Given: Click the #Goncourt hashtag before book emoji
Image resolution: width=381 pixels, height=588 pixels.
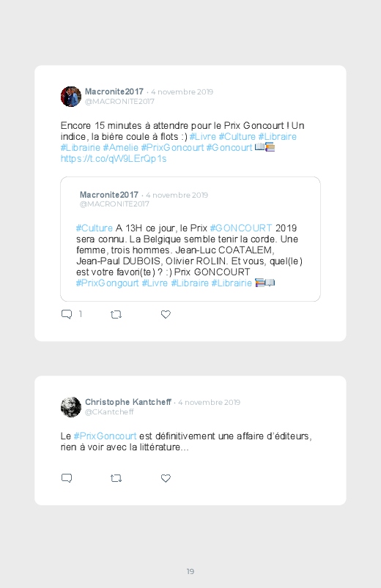Looking at the screenshot, I should (x=229, y=147).
